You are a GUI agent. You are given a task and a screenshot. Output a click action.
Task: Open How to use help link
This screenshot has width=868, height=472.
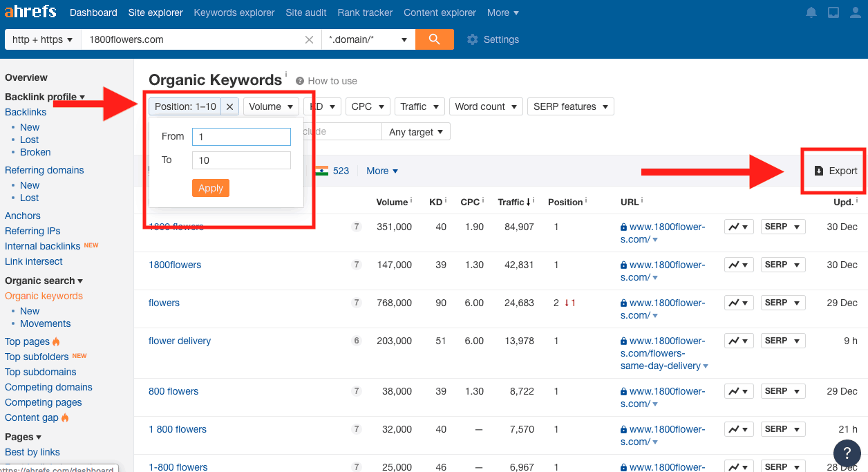tap(326, 81)
